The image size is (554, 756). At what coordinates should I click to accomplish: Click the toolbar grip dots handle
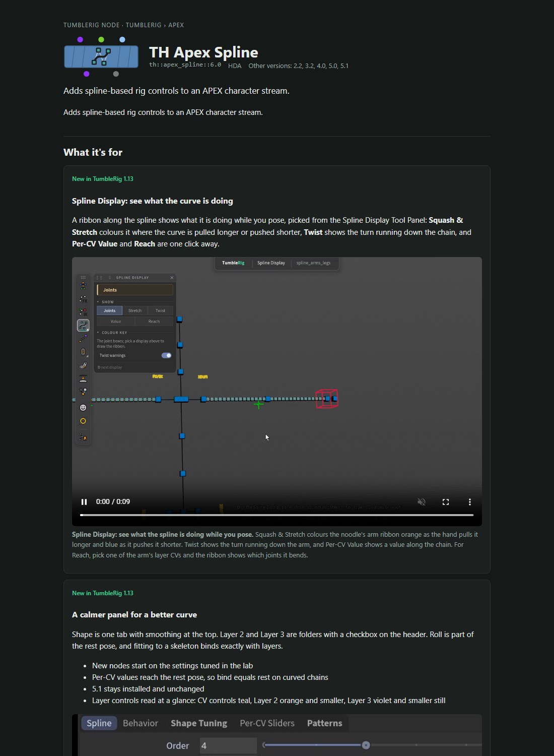83,277
